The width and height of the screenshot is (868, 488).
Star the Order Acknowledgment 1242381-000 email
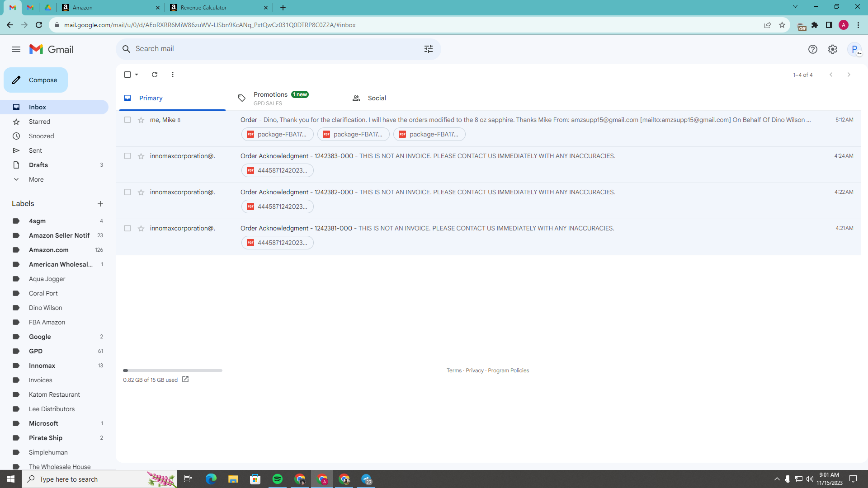[x=141, y=228]
